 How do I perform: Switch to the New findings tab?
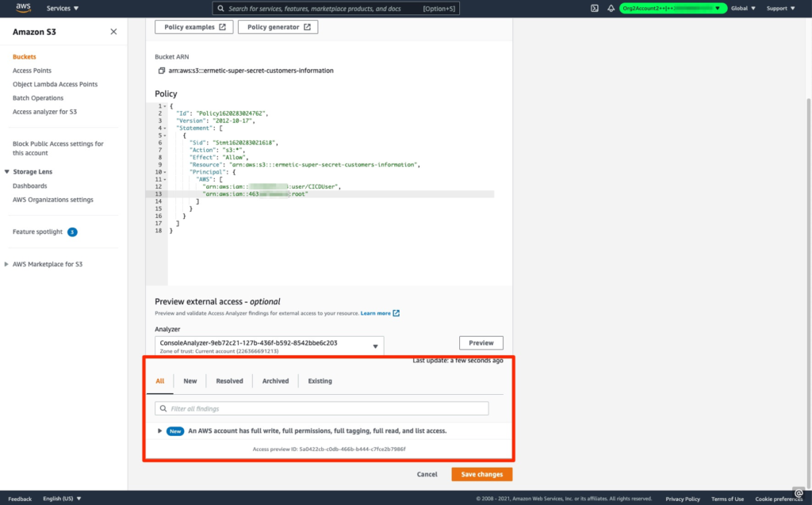[190, 381]
